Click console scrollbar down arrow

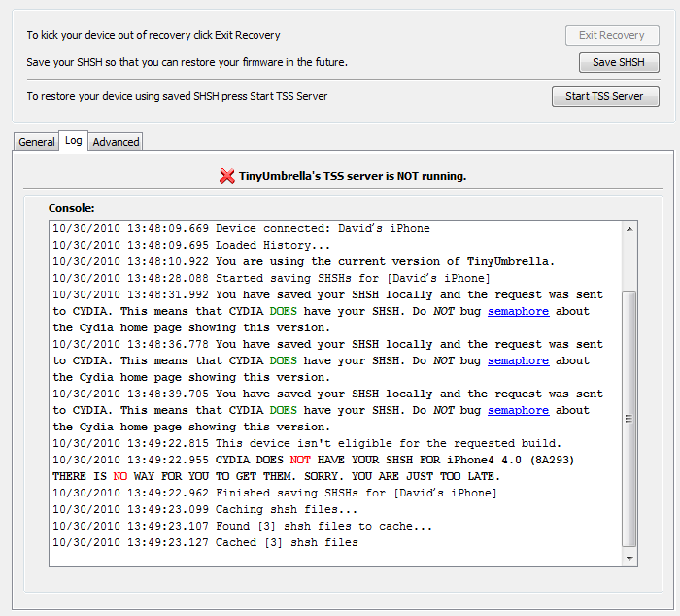point(629,559)
